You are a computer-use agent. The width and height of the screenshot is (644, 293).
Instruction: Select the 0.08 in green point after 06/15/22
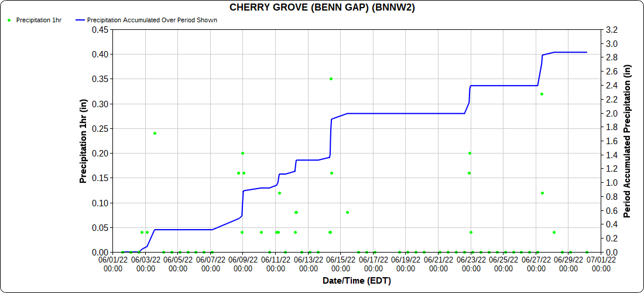pos(347,212)
